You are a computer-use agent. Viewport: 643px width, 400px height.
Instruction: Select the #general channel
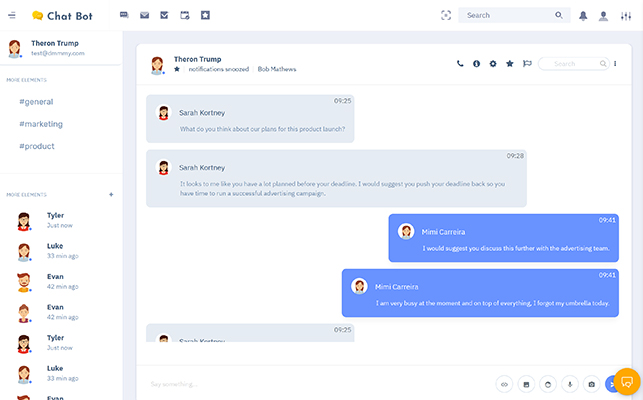pyautogui.click(x=36, y=101)
